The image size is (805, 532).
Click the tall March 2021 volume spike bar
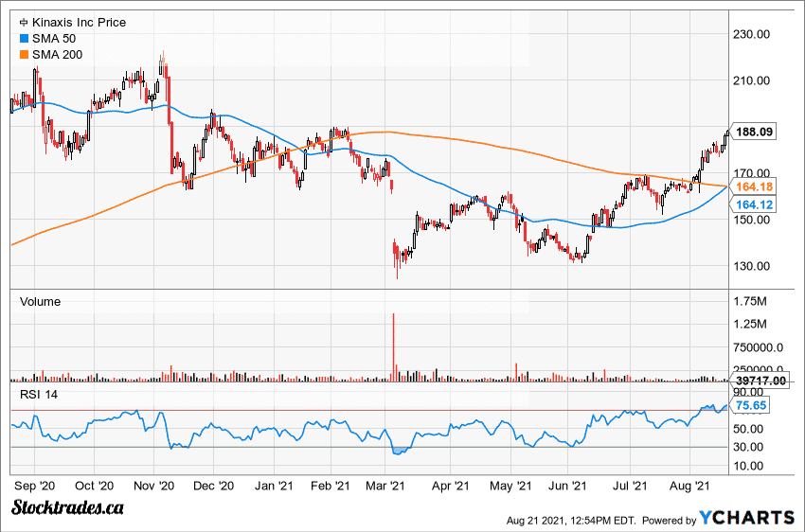[392, 346]
